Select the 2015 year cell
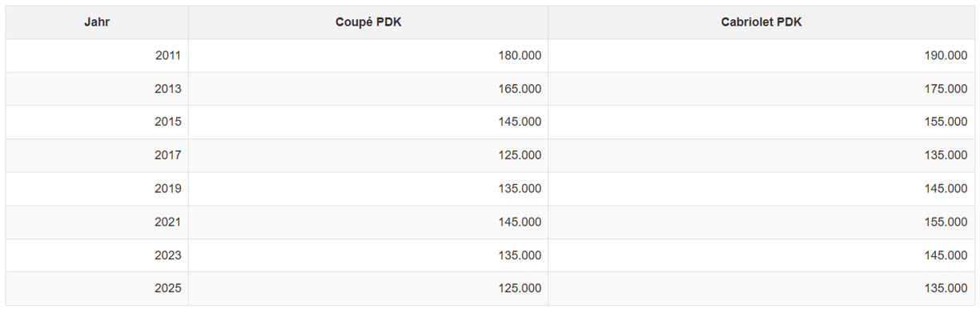The width and height of the screenshot is (980, 313). pyautogui.click(x=97, y=122)
